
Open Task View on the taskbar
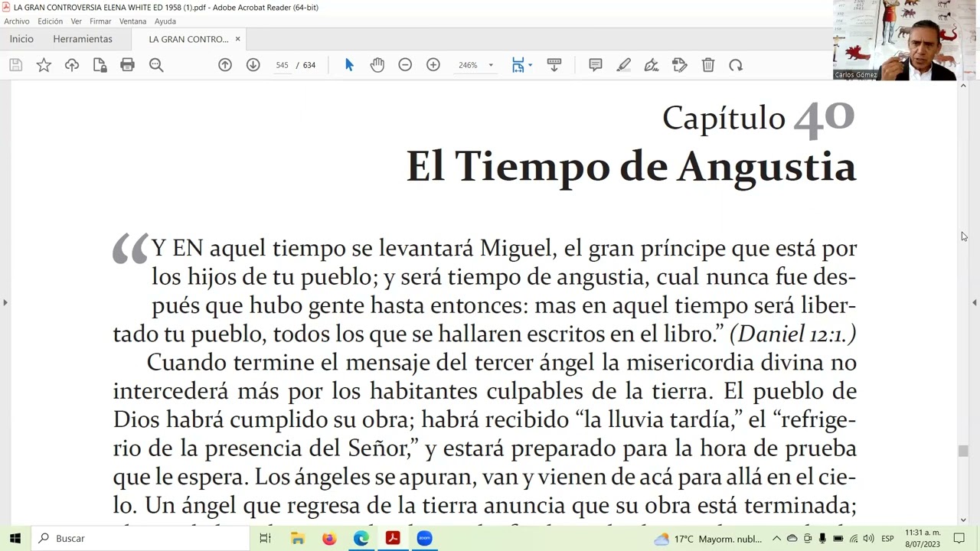click(266, 539)
